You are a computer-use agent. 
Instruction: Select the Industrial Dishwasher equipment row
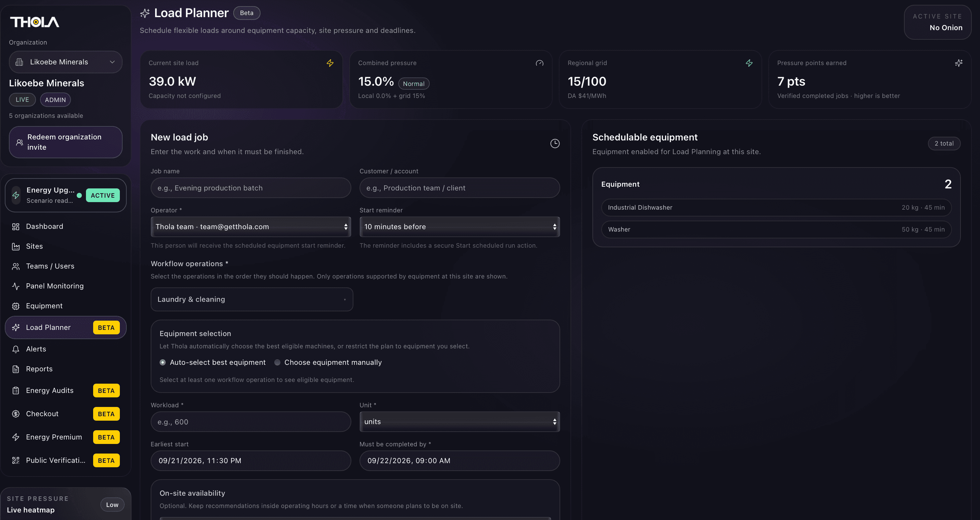click(776, 208)
